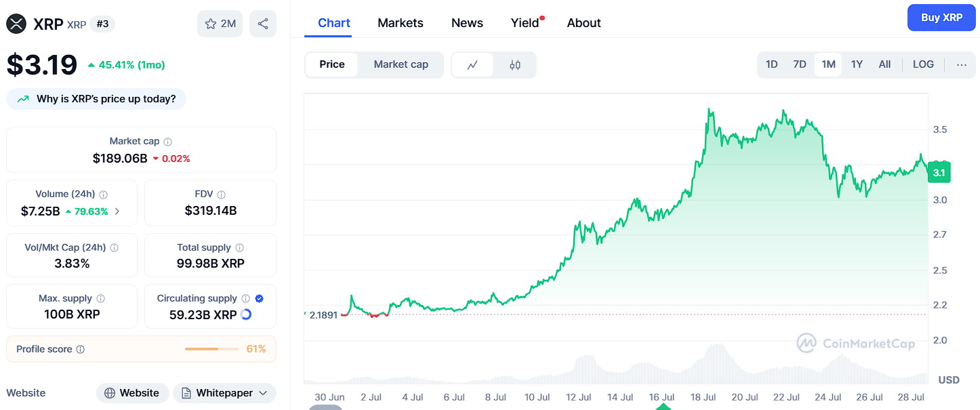The width and height of the screenshot is (980, 410).
Task: Open the Markets tab
Action: pos(401,23)
